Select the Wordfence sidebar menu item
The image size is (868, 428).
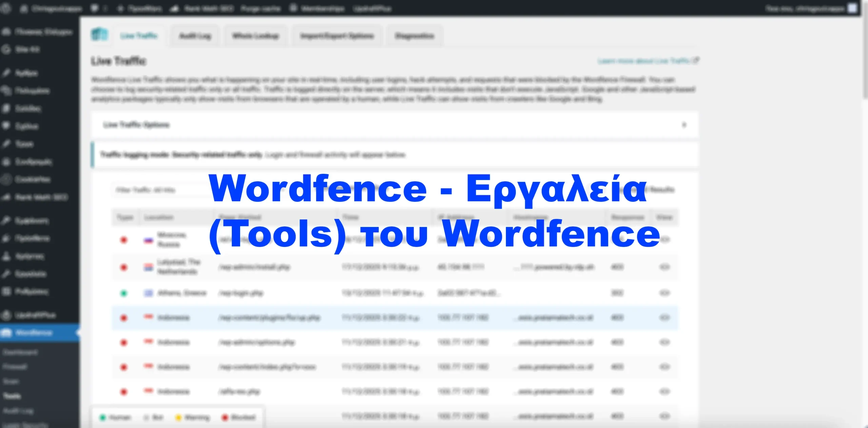(x=40, y=333)
